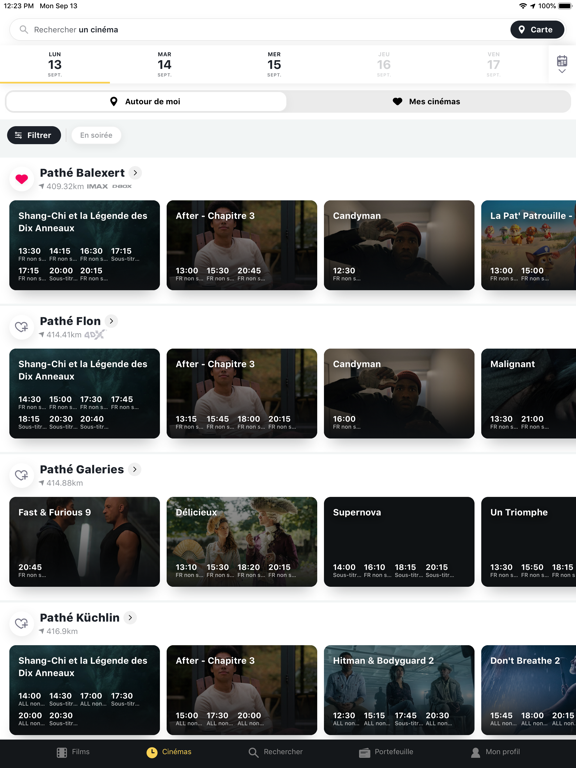
Task: Pick 15:15 Hitman & Bodyguard 2 showtime
Action: (x=375, y=719)
